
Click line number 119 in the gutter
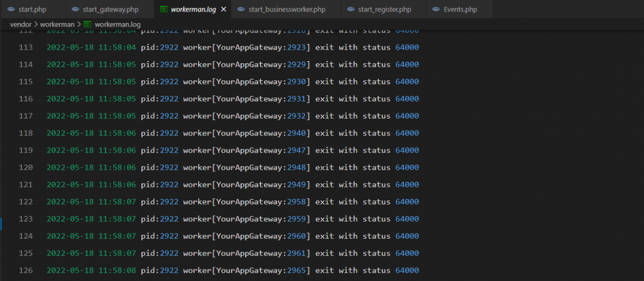26,150
